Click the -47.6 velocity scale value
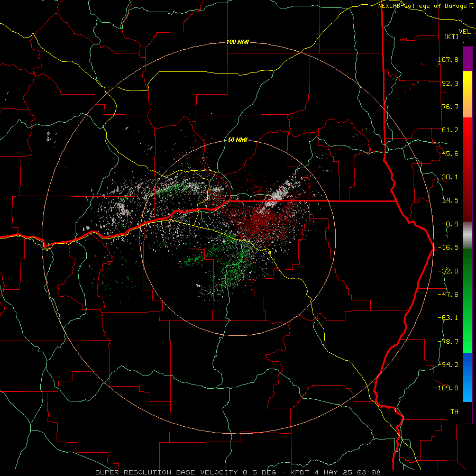 448,295
